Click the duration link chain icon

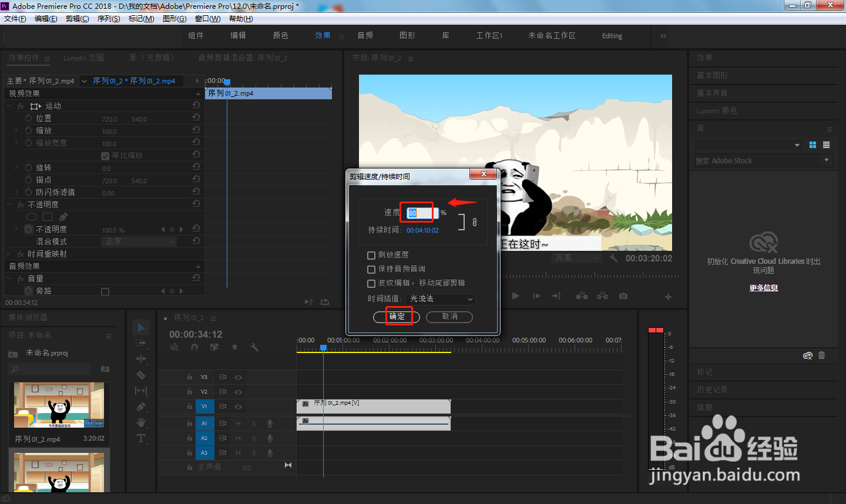475,222
